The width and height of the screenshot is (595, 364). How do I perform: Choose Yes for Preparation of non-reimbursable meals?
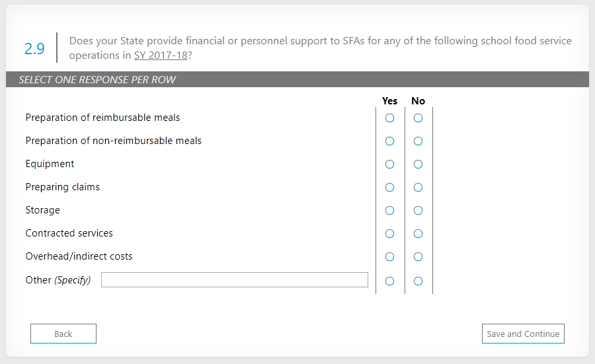tap(389, 141)
